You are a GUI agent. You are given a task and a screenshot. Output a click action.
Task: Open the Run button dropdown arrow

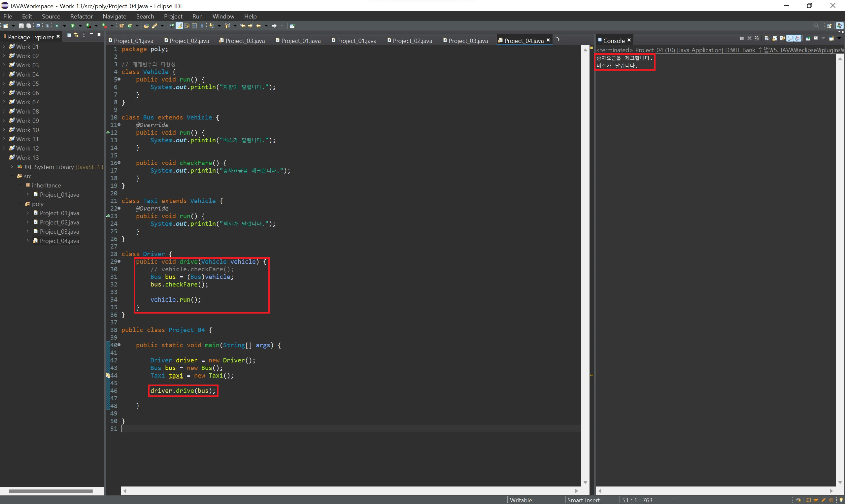pos(80,26)
